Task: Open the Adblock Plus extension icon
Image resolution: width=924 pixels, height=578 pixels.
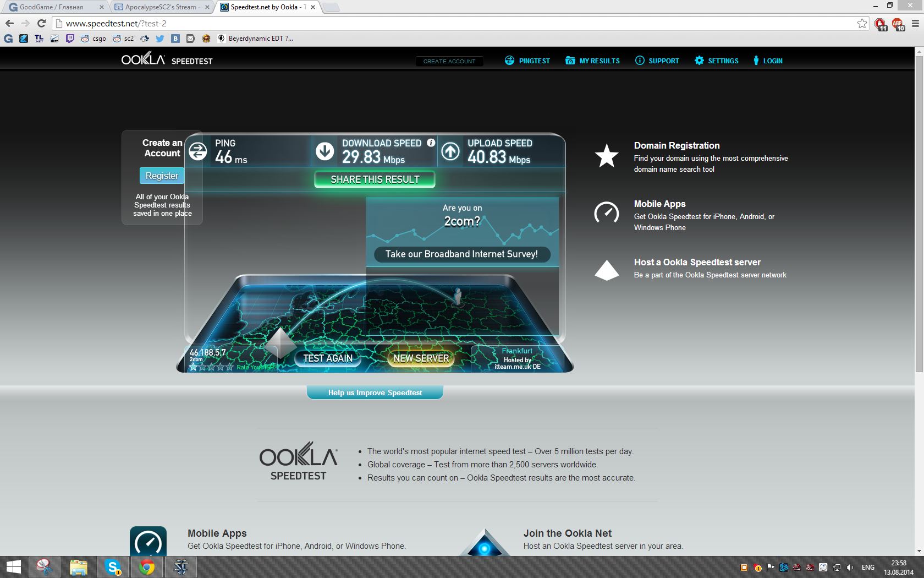Action: (898, 24)
